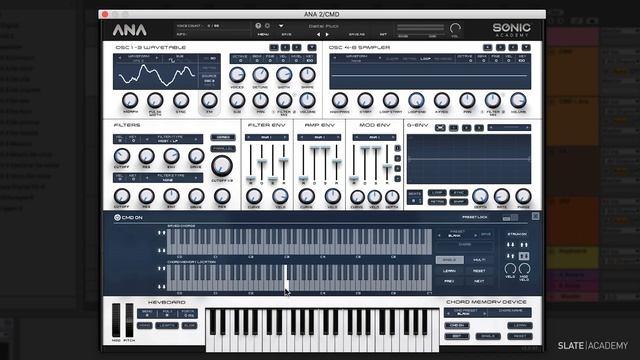Toggle the PRESET LOCK switch
Image resolution: width=640 pixels, height=360 pixels.
pyautogui.click(x=510, y=218)
